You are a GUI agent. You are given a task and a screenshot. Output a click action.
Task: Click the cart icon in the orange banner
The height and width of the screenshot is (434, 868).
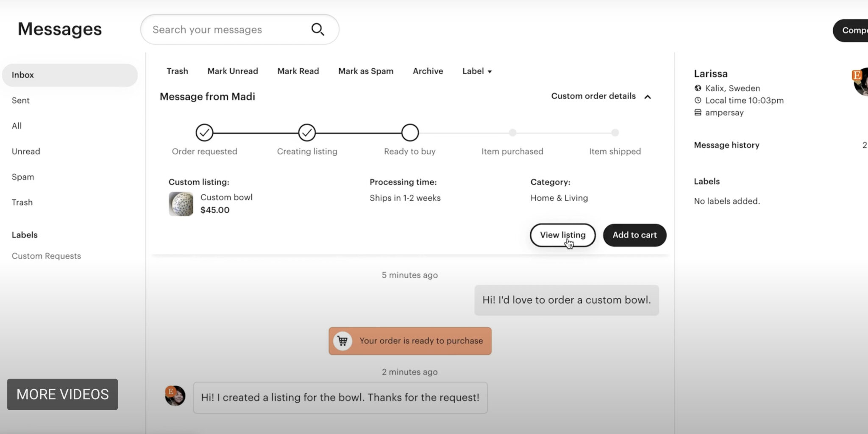[x=342, y=341]
